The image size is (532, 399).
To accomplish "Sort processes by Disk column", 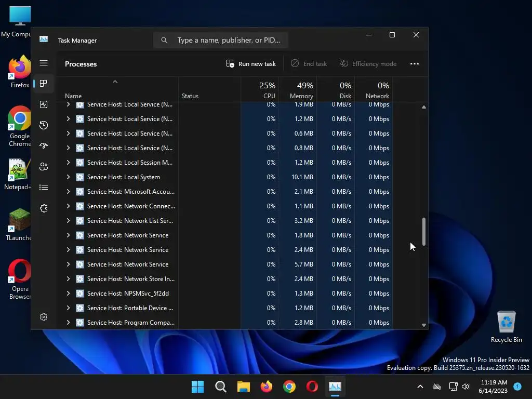I will pyautogui.click(x=336, y=90).
